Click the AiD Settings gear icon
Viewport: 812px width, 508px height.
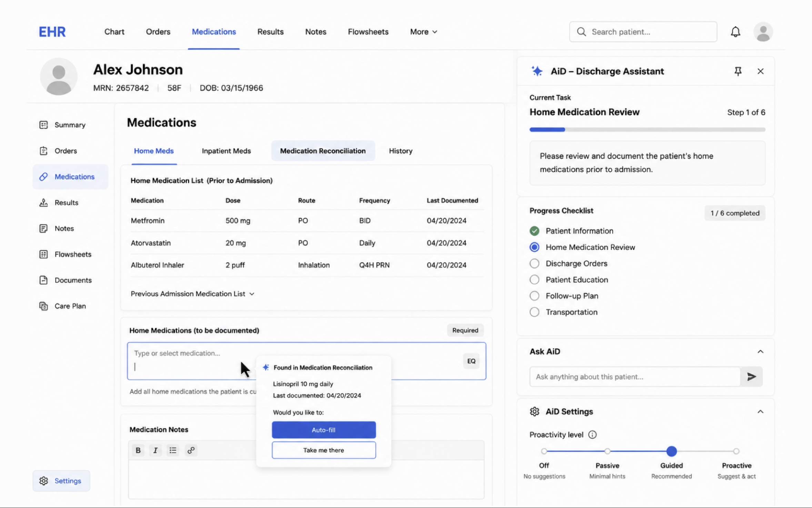(x=534, y=411)
